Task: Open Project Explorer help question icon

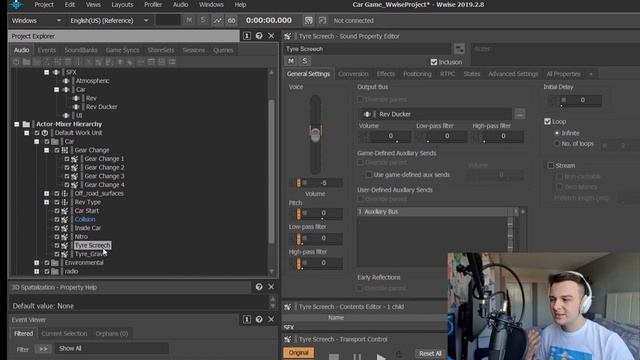Action: click(x=259, y=36)
